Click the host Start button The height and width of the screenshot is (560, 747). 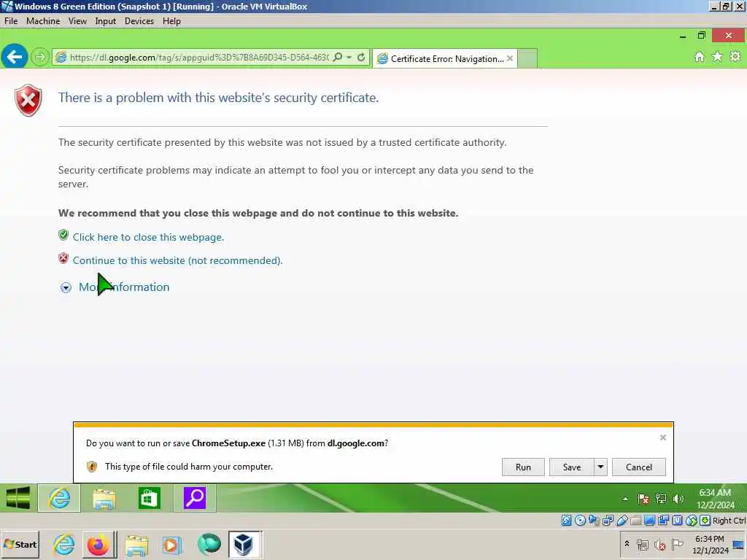click(20, 544)
